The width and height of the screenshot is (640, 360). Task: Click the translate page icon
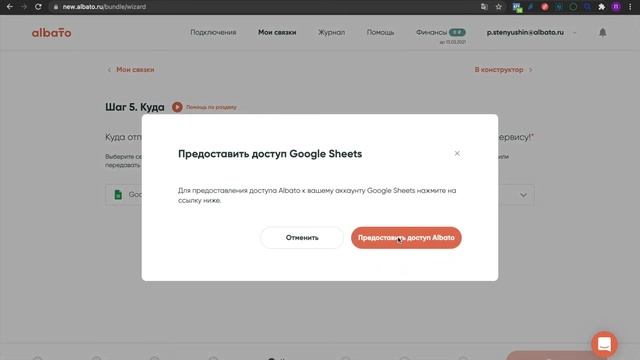[484, 7]
